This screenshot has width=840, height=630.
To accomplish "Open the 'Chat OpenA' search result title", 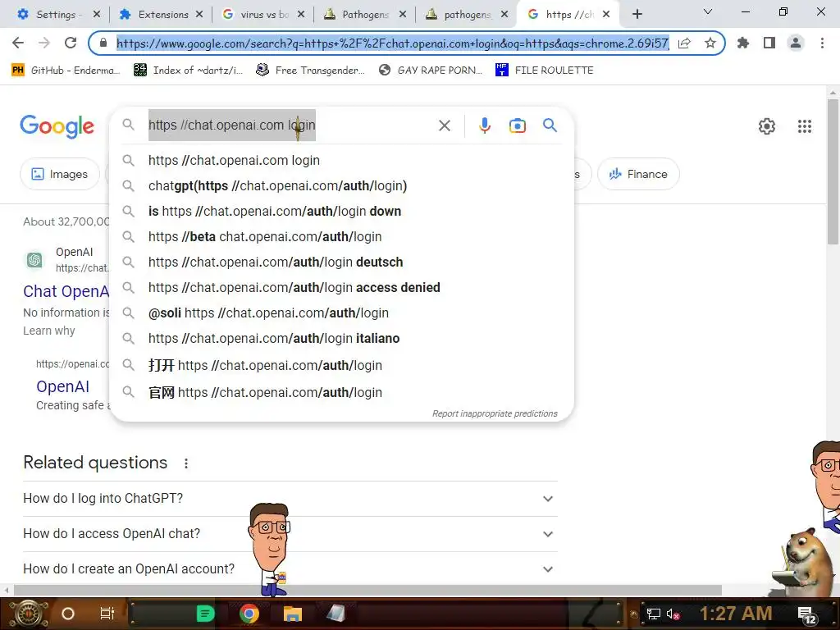I will (x=66, y=291).
